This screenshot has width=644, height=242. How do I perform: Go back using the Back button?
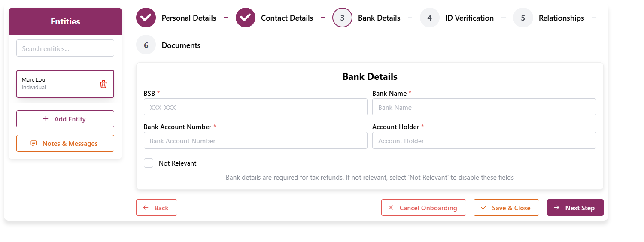(157, 208)
